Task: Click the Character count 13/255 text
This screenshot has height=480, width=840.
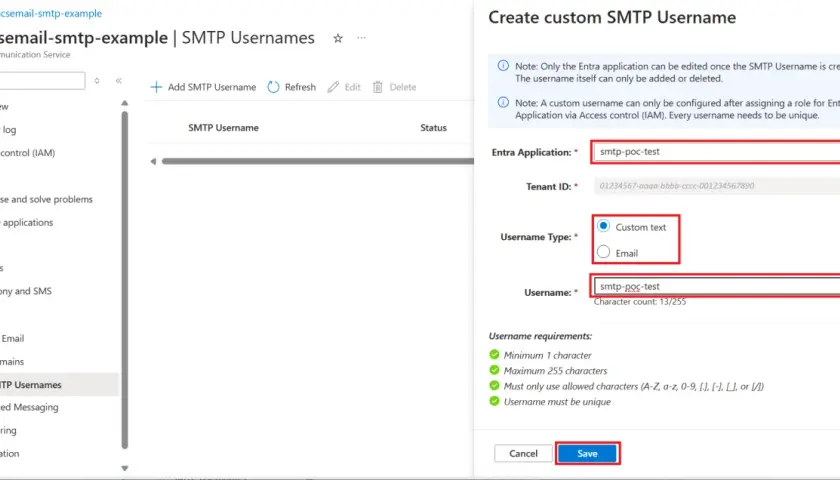Action: (x=640, y=302)
